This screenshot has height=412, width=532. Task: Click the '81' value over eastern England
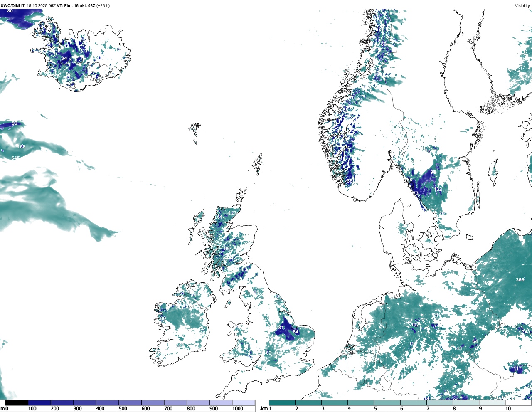click(281, 328)
